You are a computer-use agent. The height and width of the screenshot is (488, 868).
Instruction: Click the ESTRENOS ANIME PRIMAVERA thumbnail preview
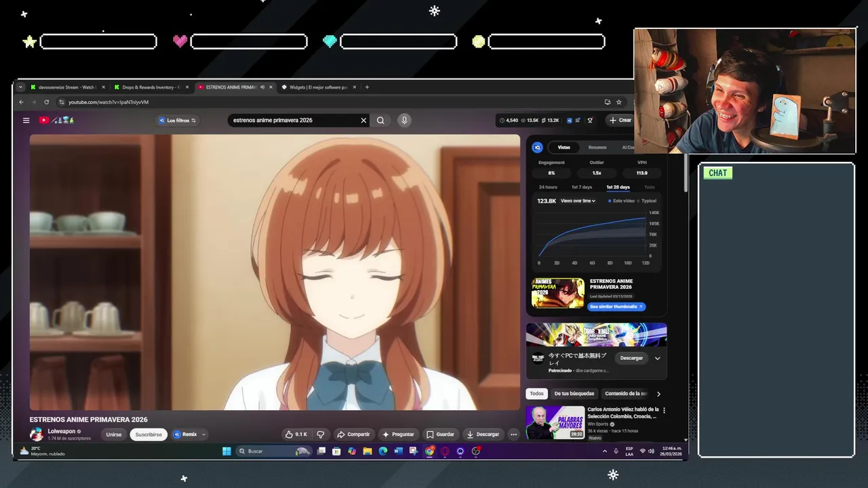click(557, 293)
